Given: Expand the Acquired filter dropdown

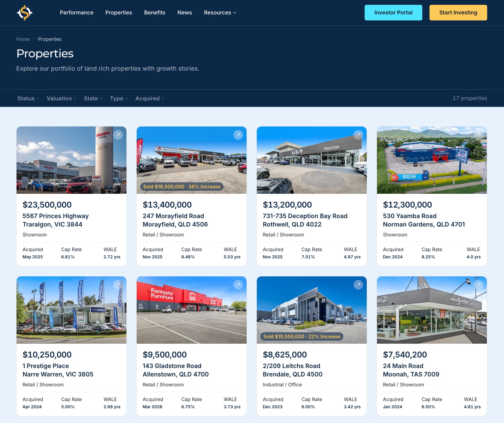Looking at the screenshot, I should 150,98.
